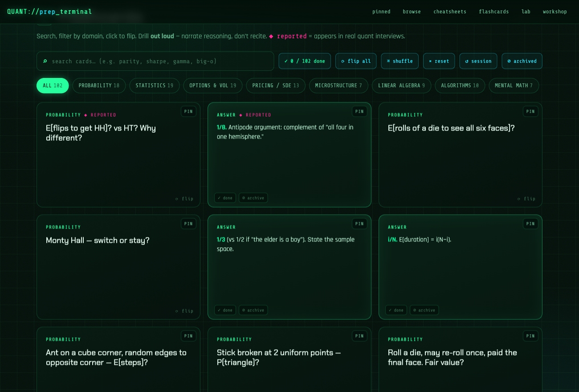
Task: Select the ALL 102 filter chip
Action: click(x=53, y=86)
